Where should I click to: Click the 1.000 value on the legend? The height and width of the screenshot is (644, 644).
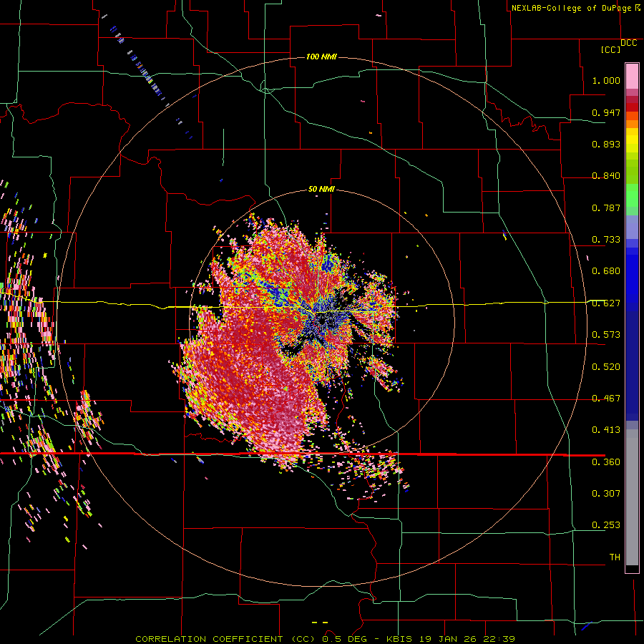pos(606,80)
